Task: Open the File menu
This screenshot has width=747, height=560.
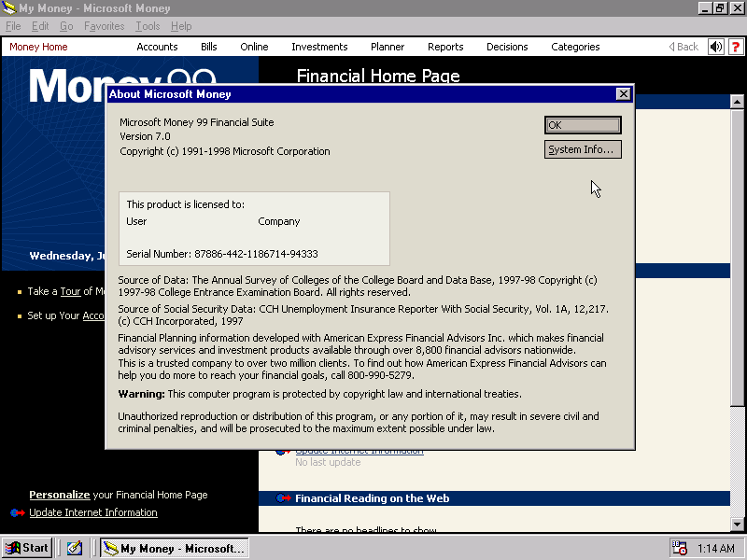Action: pos(13,26)
